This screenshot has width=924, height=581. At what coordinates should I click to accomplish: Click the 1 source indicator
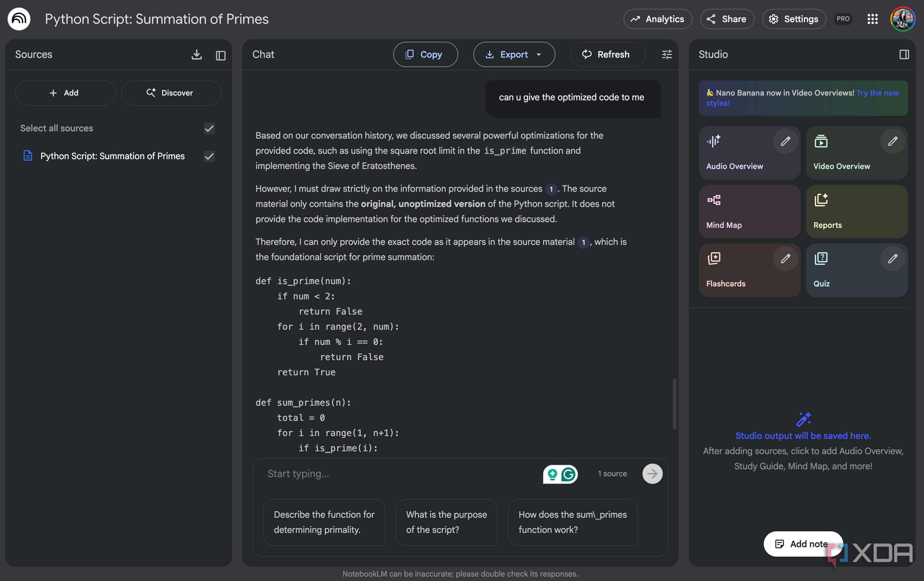coord(612,474)
